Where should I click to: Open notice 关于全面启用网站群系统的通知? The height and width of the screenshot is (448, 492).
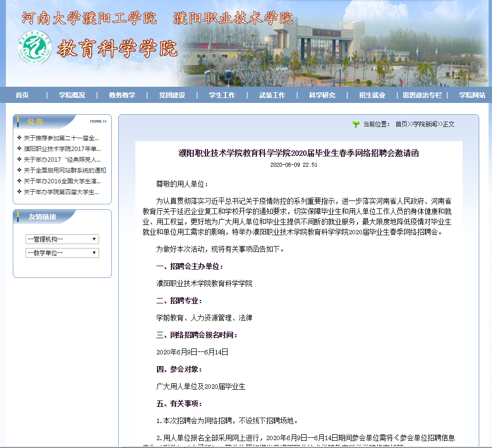[x=65, y=170]
